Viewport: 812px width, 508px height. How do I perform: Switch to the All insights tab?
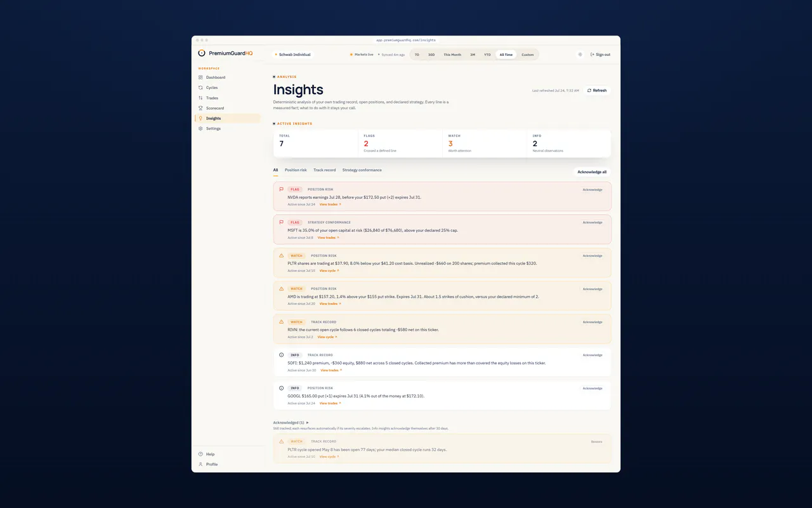(x=275, y=170)
